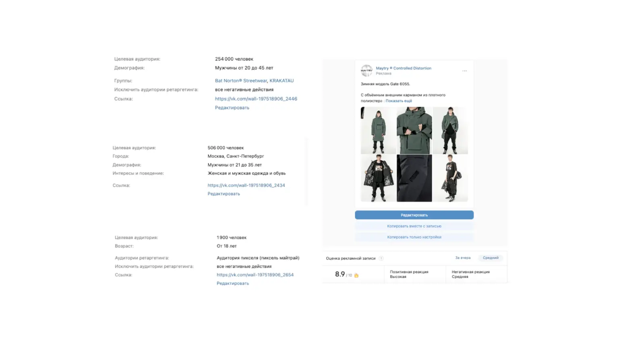Click Редактировать under the 254 000 audience block
The width and height of the screenshot is (644, 342).
click(x=232, y=108)
